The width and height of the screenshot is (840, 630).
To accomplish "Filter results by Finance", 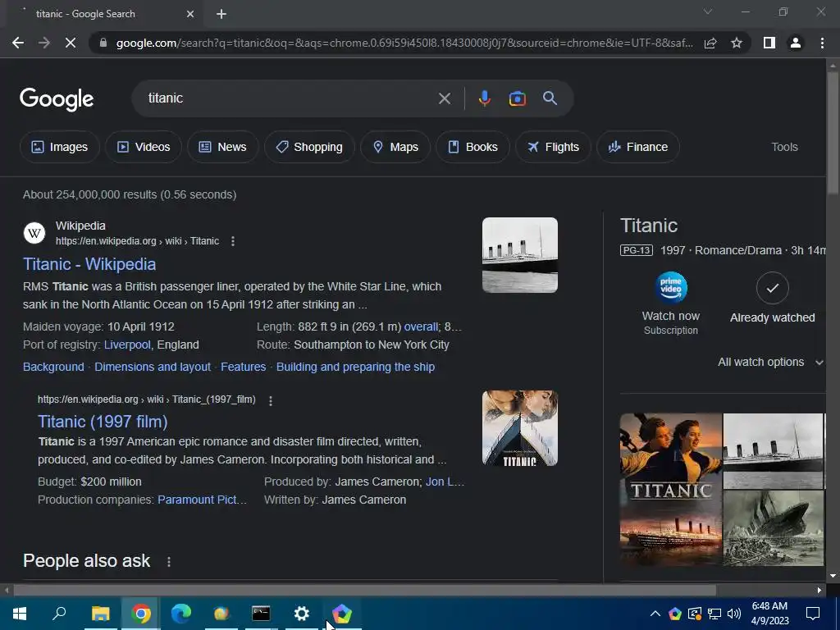I will point(638,147).
